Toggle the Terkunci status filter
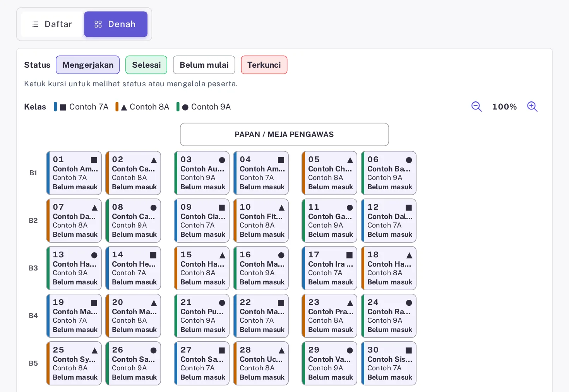 [264, 65]
